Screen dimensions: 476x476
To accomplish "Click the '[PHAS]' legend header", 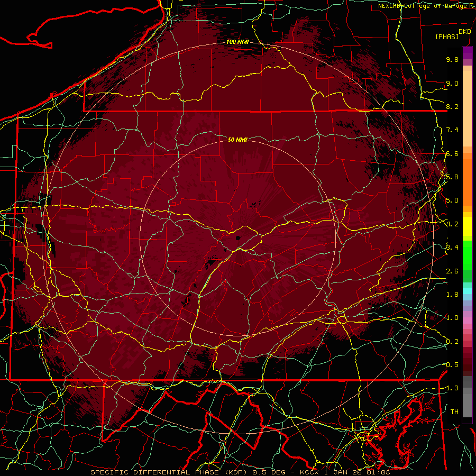I will click(447, 36).
